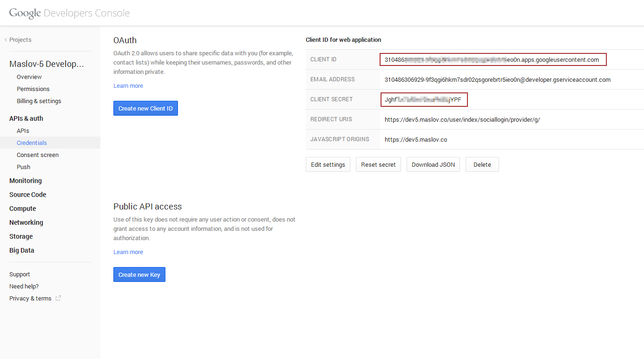Open the Maslov-5 Develop... project heading
The image size is (644, 359).
(47, 64)
